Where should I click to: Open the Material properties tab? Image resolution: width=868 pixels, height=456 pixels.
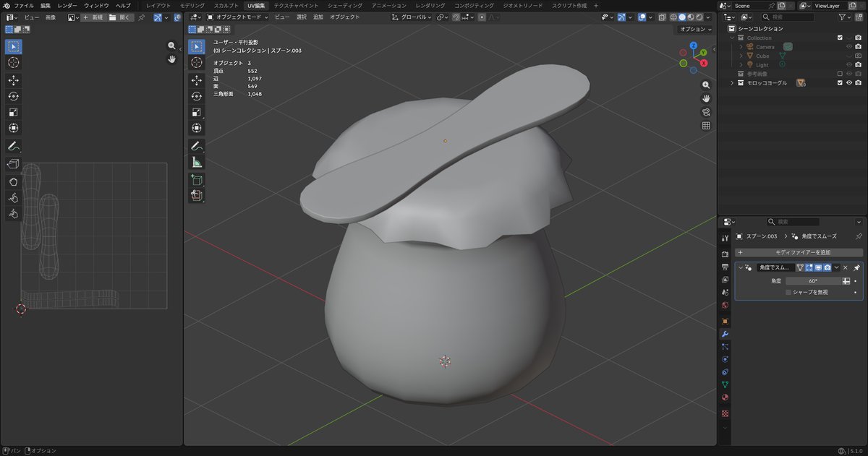coord(725,397)
